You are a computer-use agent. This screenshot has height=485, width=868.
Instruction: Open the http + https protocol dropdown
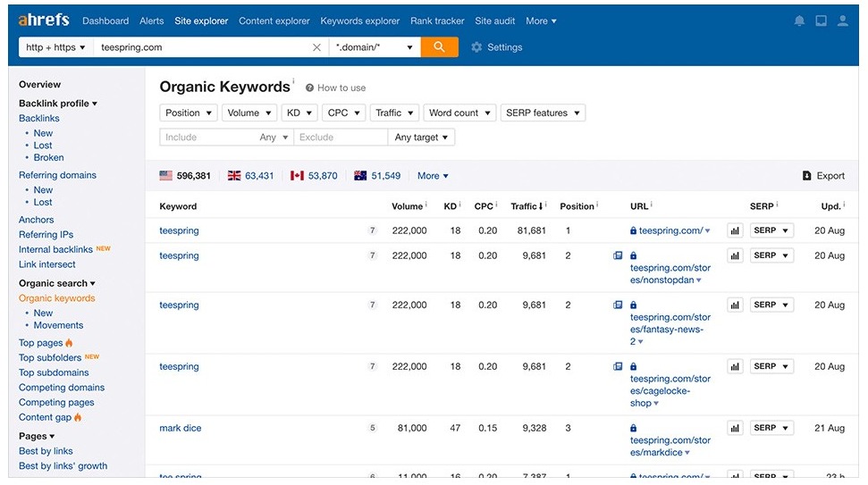(55, 47)
